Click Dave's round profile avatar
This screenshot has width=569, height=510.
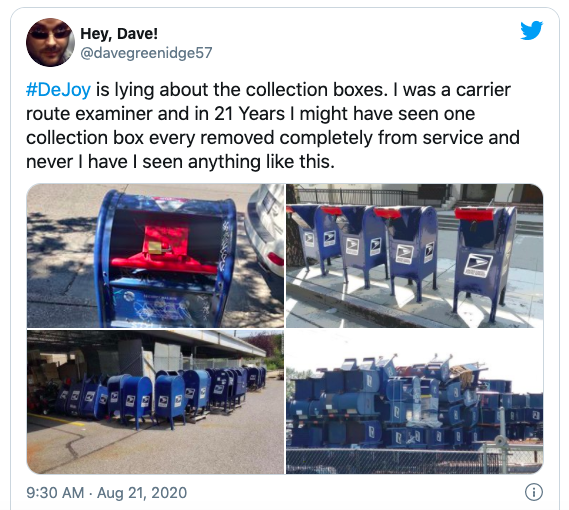click(x=50, y=42)
